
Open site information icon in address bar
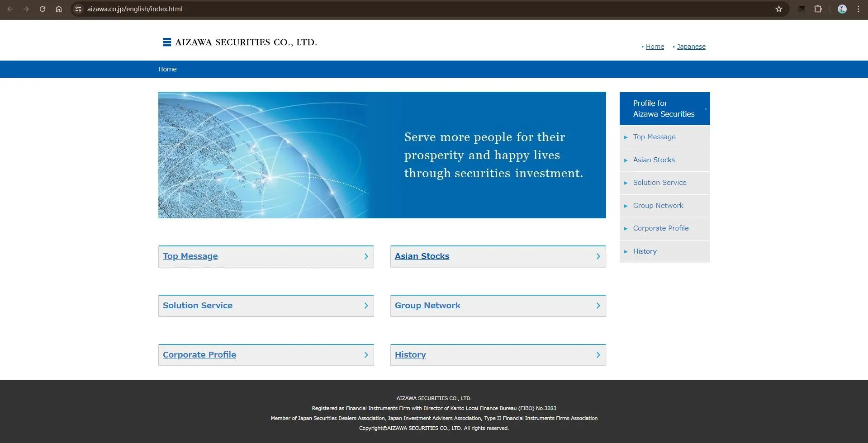78,9
